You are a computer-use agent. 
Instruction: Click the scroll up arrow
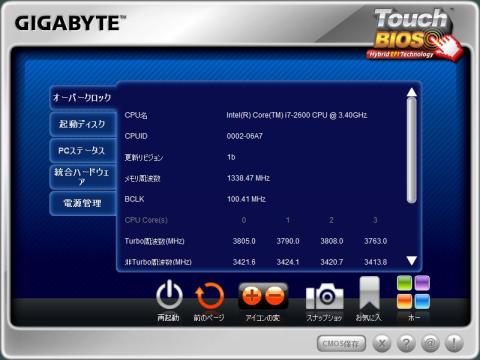(x=412, y=92)
